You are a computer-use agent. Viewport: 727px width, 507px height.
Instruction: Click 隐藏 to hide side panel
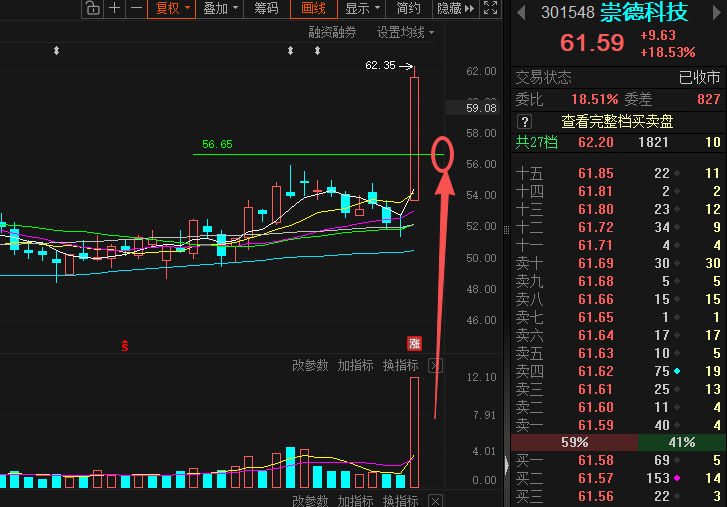coord(455,8)
